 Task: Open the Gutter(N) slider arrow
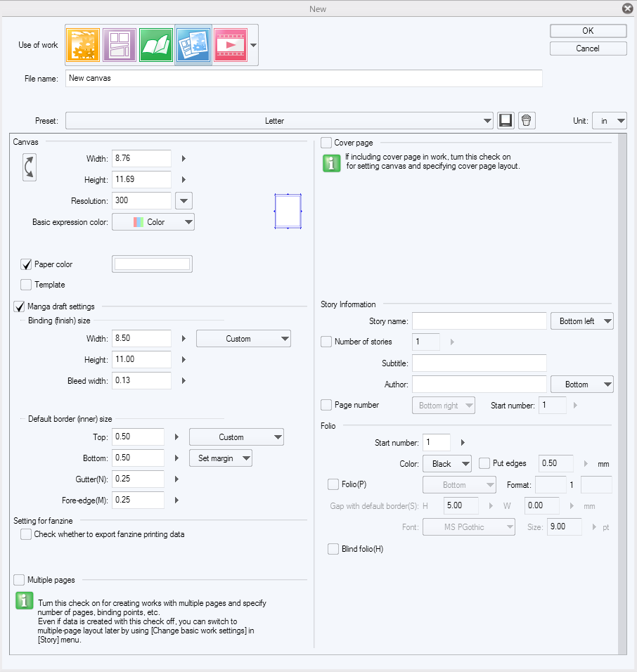(x=176, y=479)
